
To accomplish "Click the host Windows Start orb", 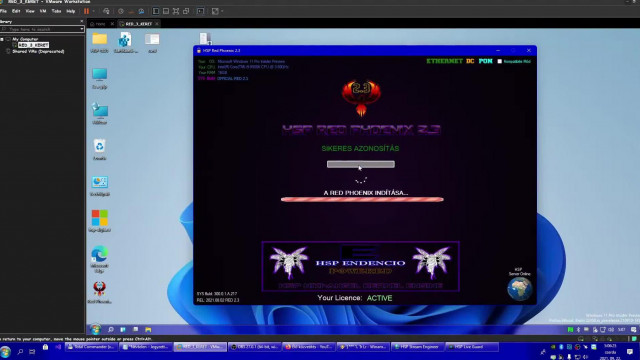I will (x=5, y=352).
